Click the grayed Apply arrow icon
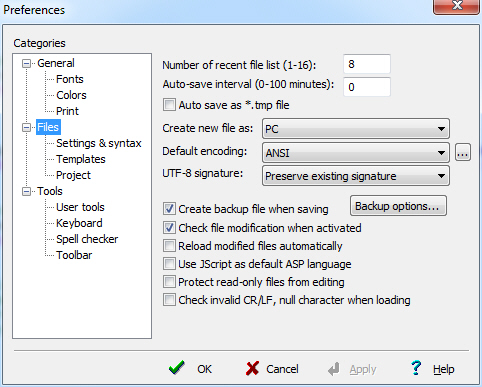The image size is (482, 387). [x=334, y=369]
